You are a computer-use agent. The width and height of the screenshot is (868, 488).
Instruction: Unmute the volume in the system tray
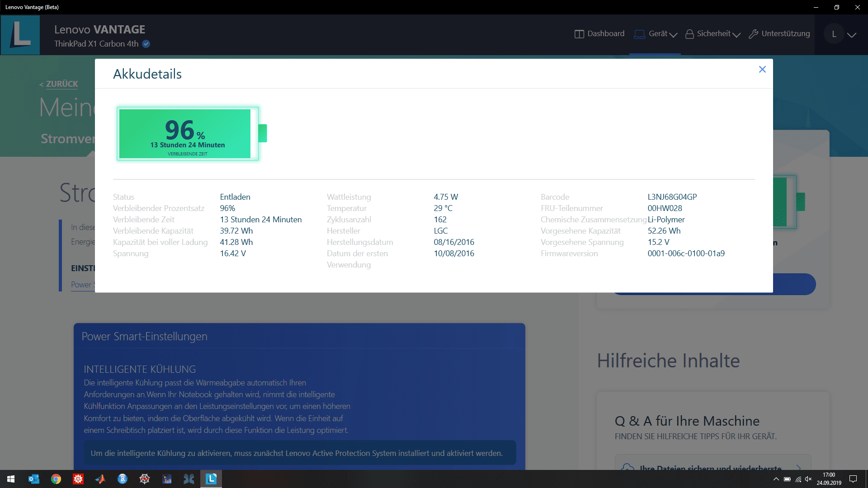(808, 479)
